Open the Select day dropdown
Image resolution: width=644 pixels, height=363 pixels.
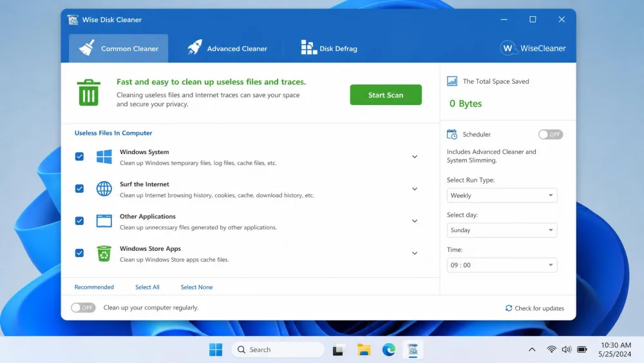pyautogui.click(x=502, y=230)
